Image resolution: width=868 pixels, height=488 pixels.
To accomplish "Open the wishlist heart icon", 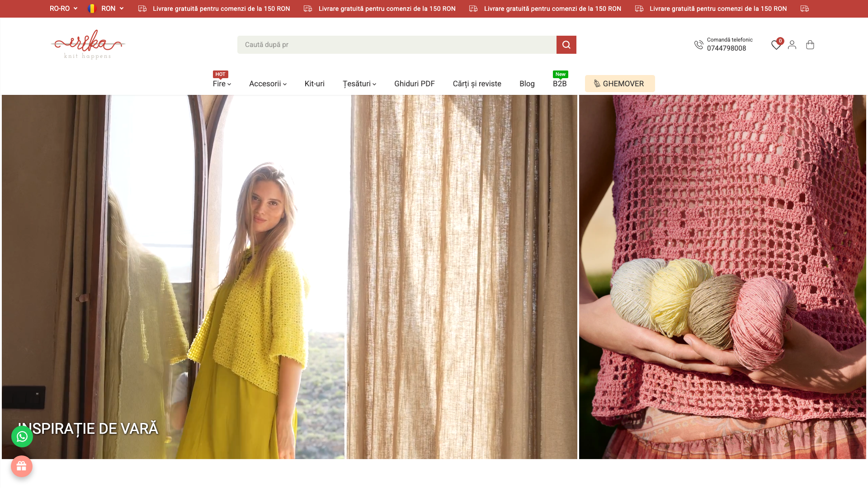I will coord(776,45).
